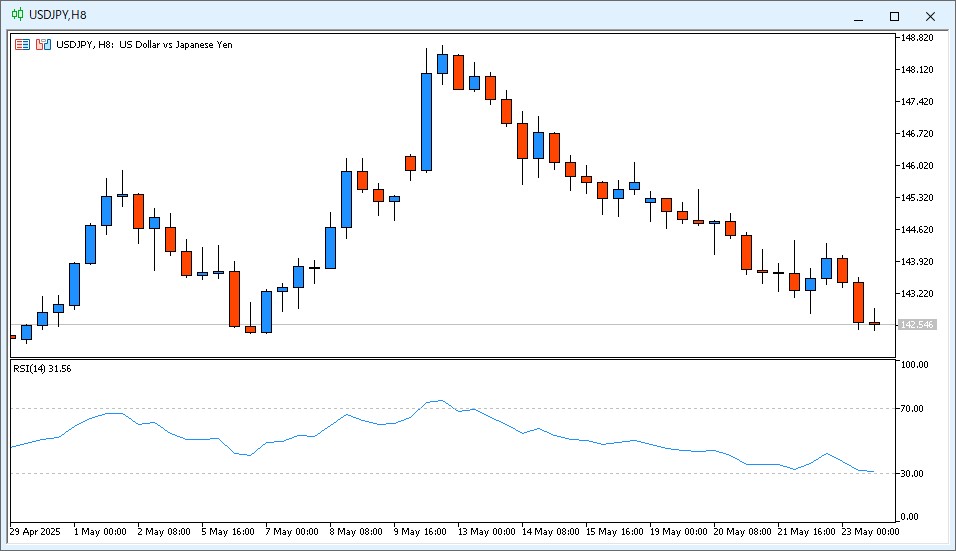
Task: Click the USDJPY,H8 window title text
Action: (58, 15)
